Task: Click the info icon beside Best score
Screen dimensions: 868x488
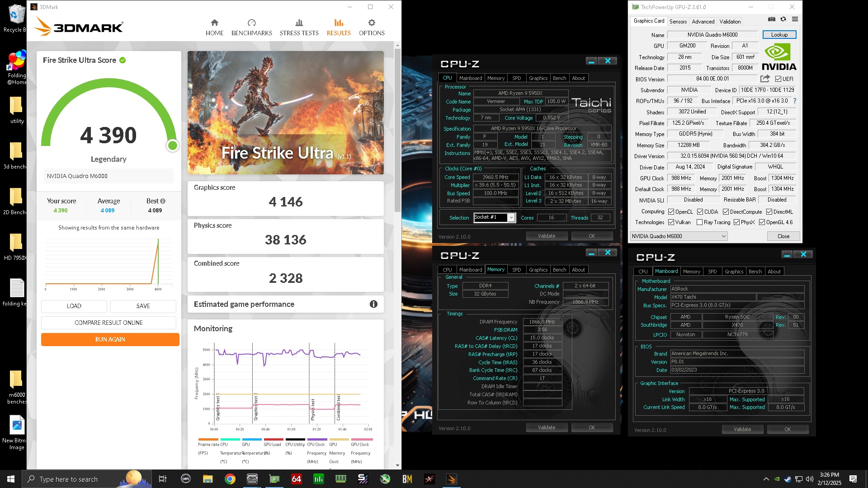Action: tap(163, 201)
